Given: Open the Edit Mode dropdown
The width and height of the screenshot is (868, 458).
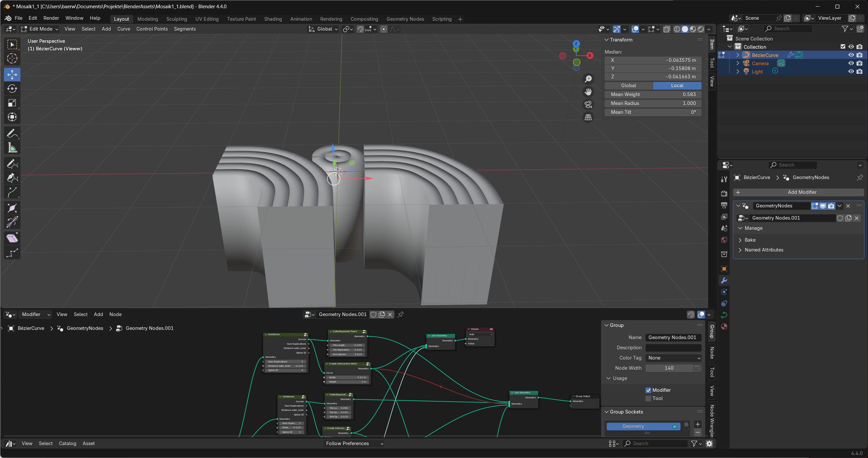Looking at the screenshot, I should [40, 29].
